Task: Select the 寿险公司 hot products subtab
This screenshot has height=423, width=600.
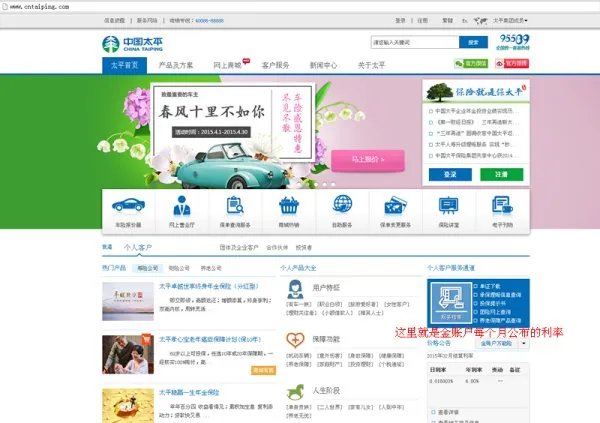Action: 148,268
